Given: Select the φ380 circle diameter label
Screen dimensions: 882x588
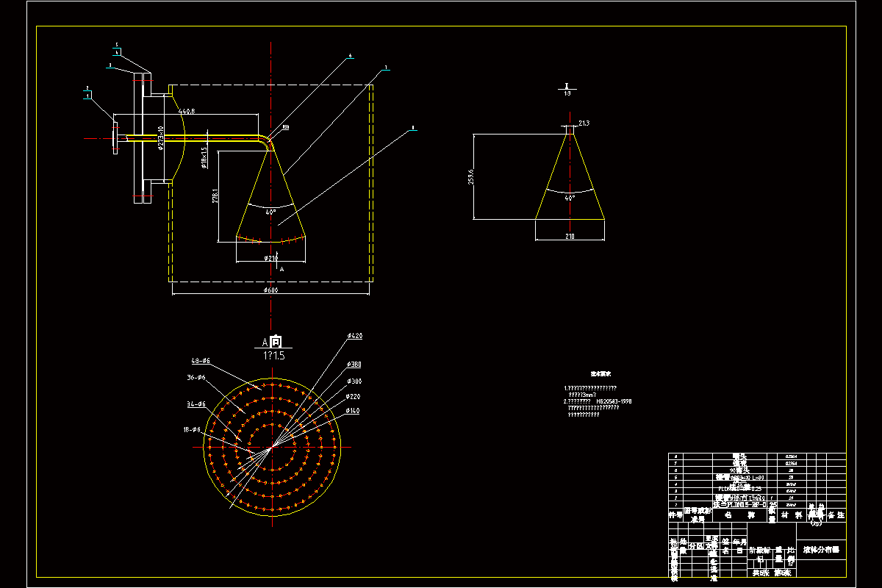Looking at the screenshot, I should click(353, 365).
